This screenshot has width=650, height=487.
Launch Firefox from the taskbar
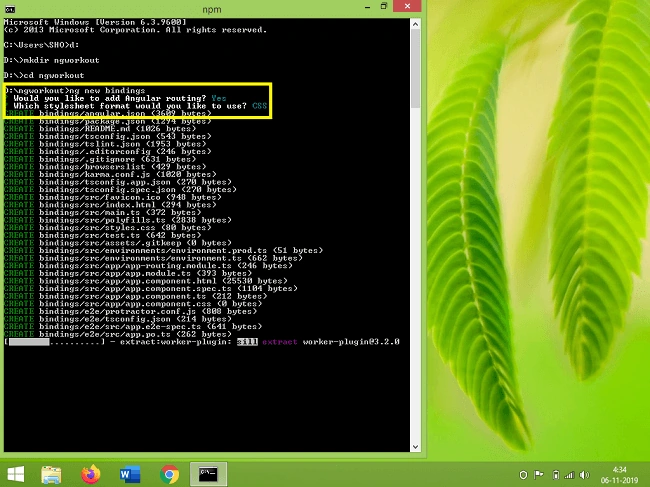click(91, 474)
